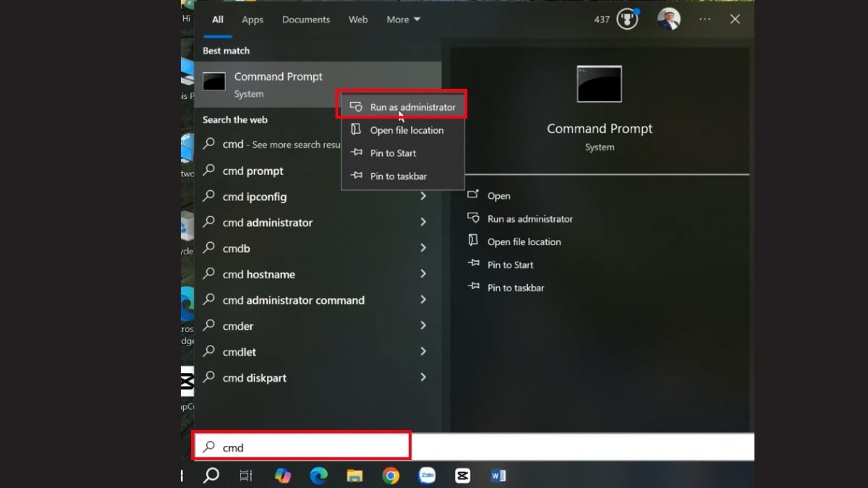This screenshot has height=488, width=868.
Task: Open Microsoft Edge from the taskbar
Action: pyautogui.click(x=318, y=475)
